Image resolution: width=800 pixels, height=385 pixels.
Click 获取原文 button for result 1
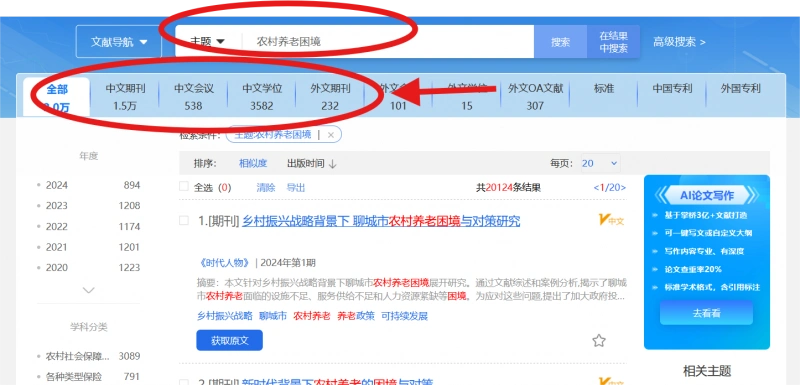point(230,341)
